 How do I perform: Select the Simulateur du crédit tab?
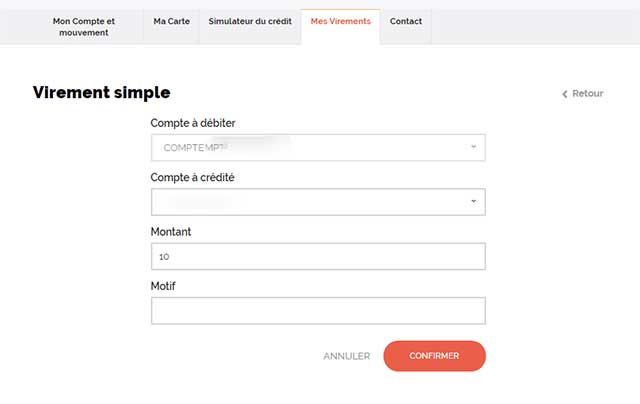click(250, 21)
